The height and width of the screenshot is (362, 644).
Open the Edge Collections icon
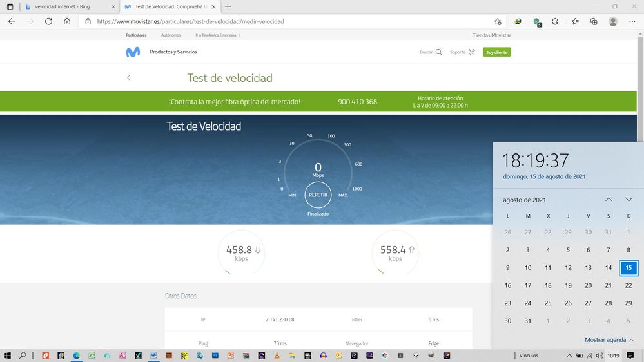(594, 21)
